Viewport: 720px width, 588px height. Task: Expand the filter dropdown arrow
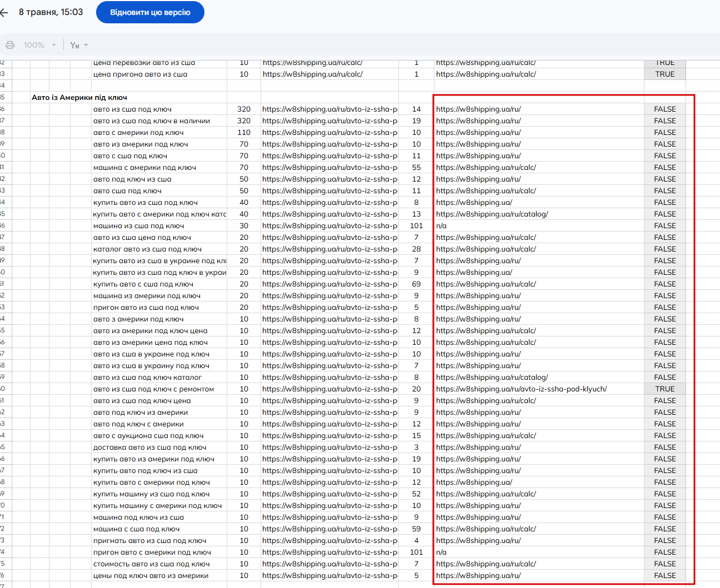(86, 45)
